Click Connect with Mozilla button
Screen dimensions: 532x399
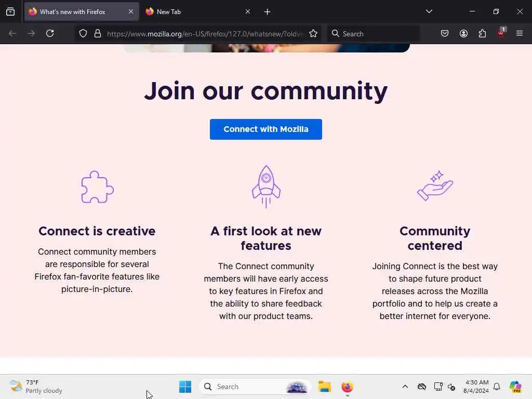pyautogui.click(x=265, y=129)
